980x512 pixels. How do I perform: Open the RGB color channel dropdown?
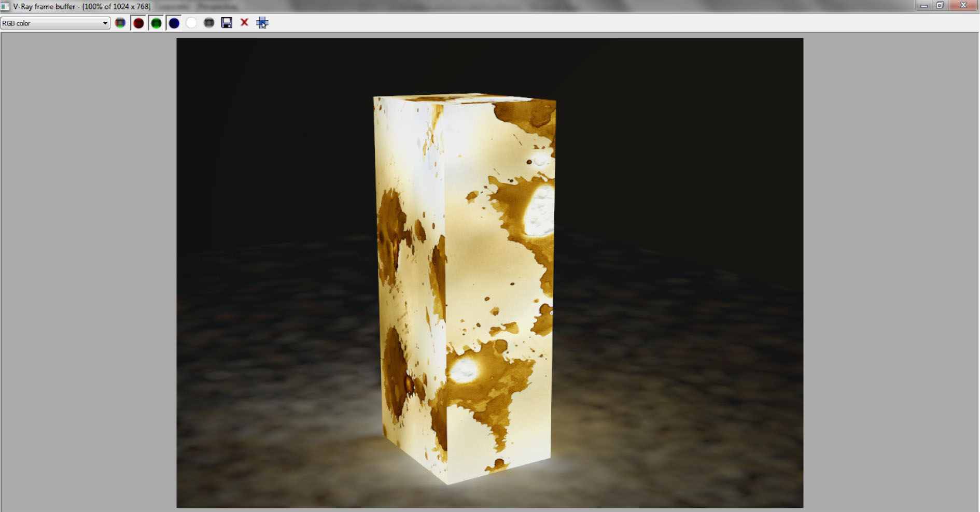tap(55, 23)
